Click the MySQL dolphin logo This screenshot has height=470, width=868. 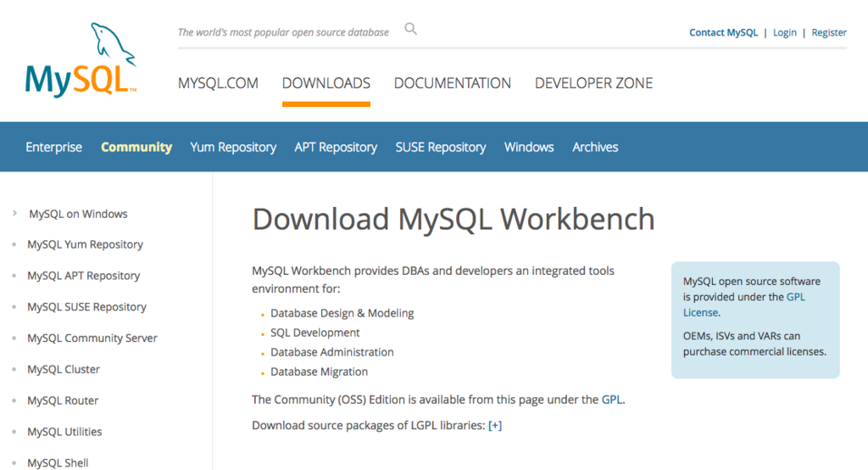coord(81,60)
